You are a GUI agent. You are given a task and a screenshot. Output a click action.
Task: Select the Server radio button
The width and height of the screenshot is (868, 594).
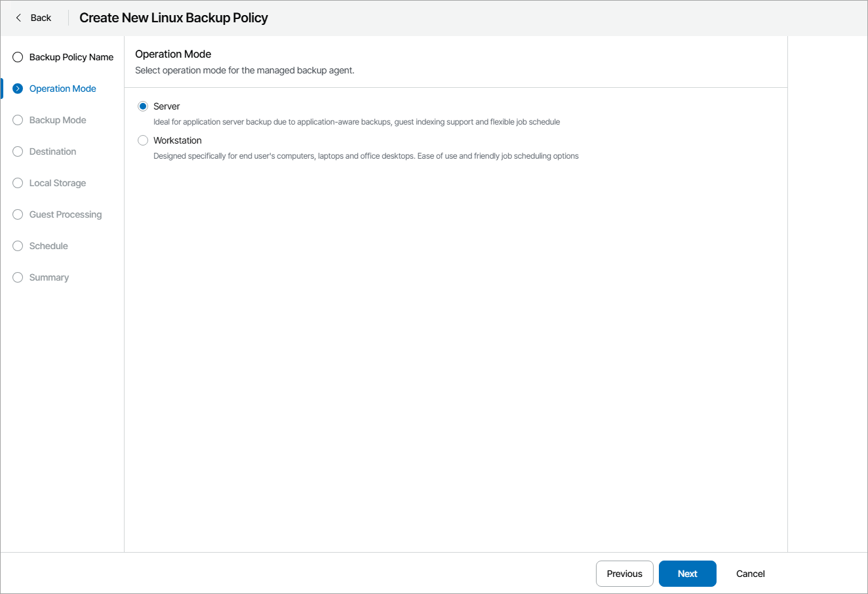click(143, 106)
